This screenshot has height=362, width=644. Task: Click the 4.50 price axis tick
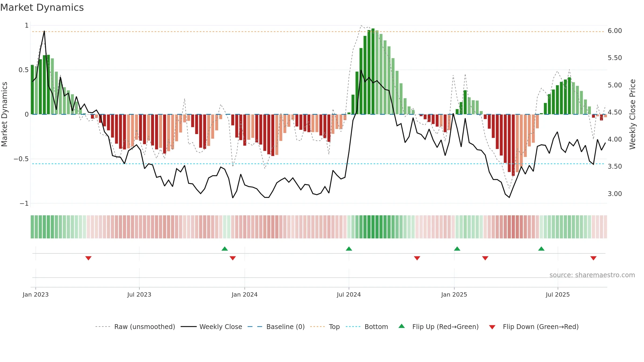(x=615, y=112)
